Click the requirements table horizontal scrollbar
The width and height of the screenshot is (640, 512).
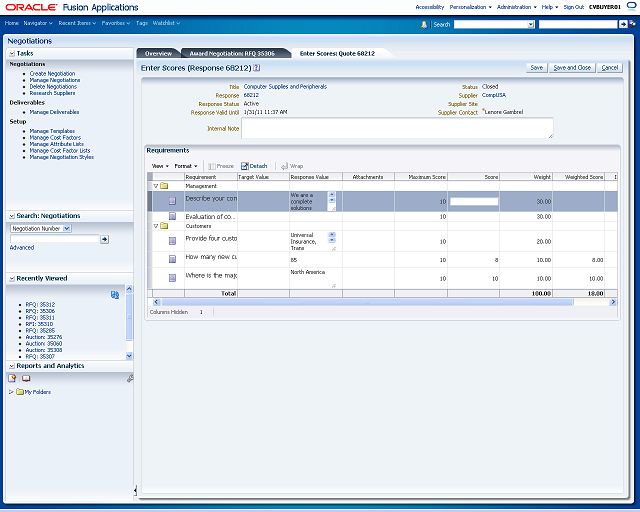(x=367, y=302)
